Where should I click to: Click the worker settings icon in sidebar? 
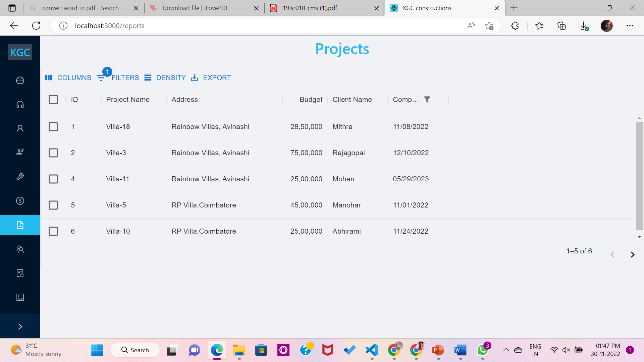20,152
